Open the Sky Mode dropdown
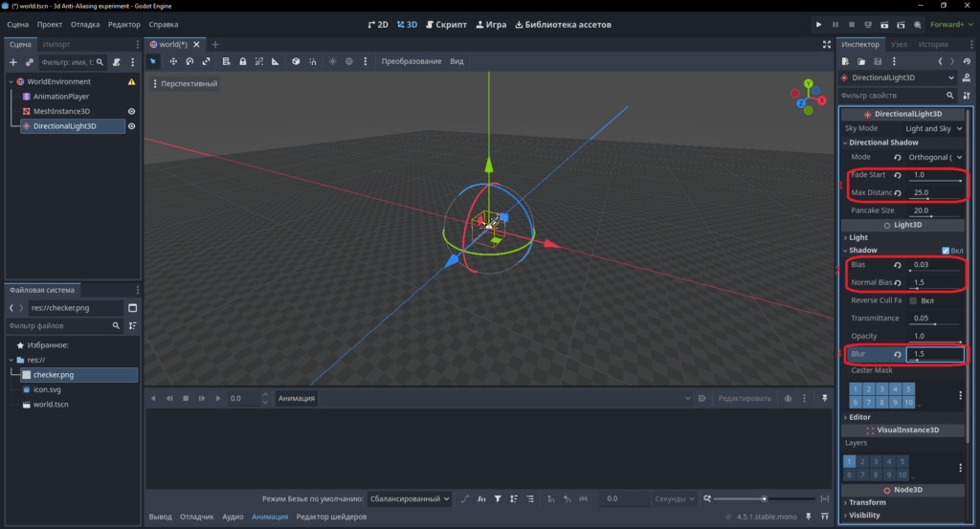This screenshot has width=980, height=529. pos(934,128)
